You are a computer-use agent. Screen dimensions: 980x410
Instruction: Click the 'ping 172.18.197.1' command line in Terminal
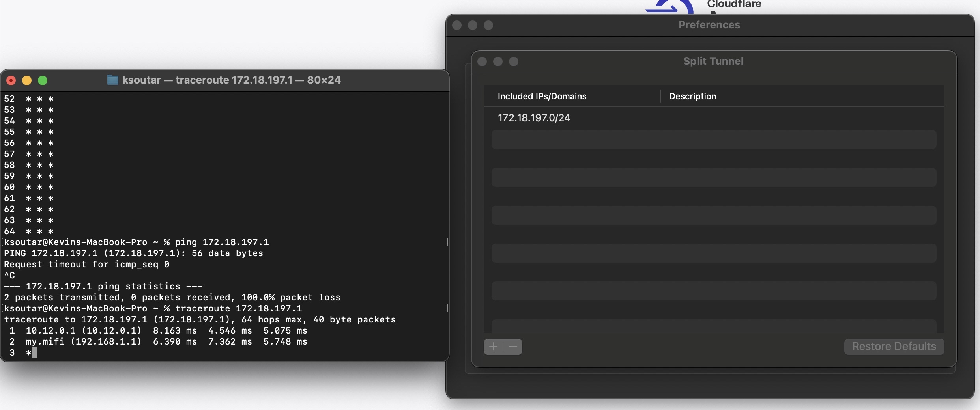(137, 242)
